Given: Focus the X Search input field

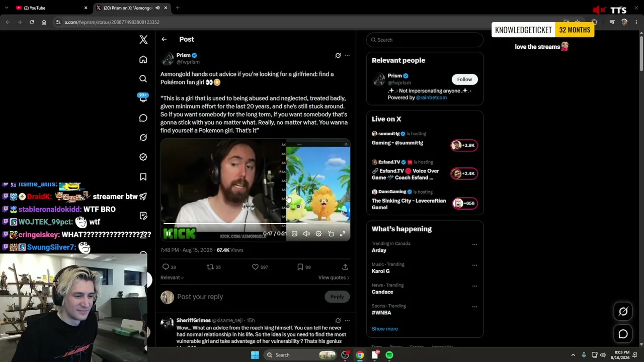Looking at the screenshot, I should [425, 40].
